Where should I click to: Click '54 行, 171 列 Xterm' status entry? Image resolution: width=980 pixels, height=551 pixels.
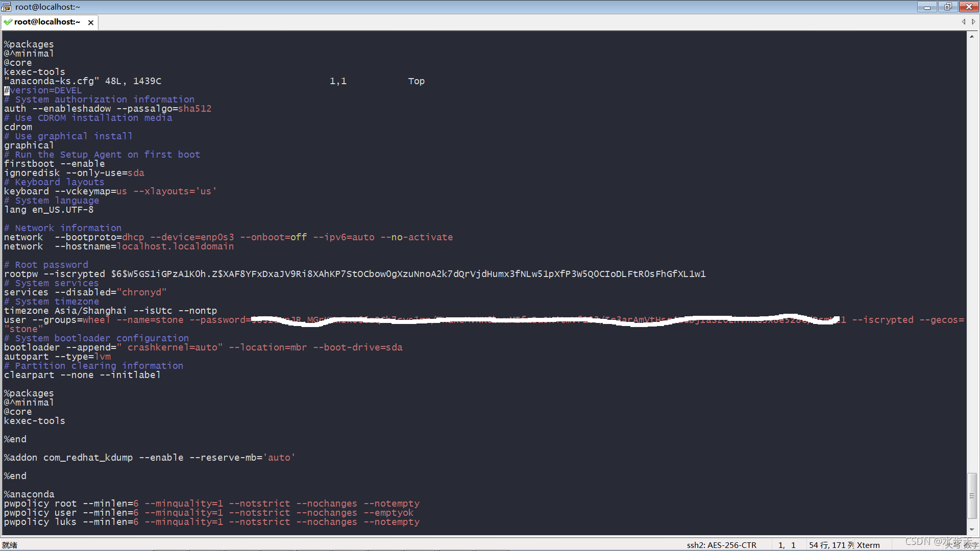[844, 545]
